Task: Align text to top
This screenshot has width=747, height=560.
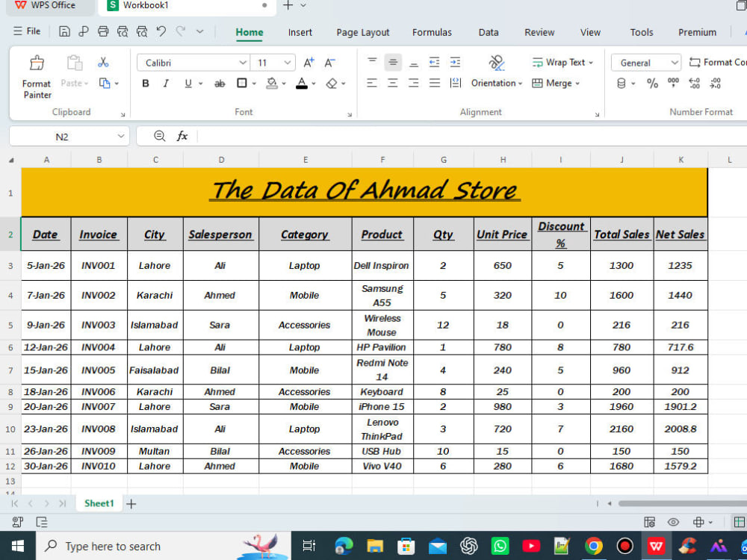Action: pos(372,62)
